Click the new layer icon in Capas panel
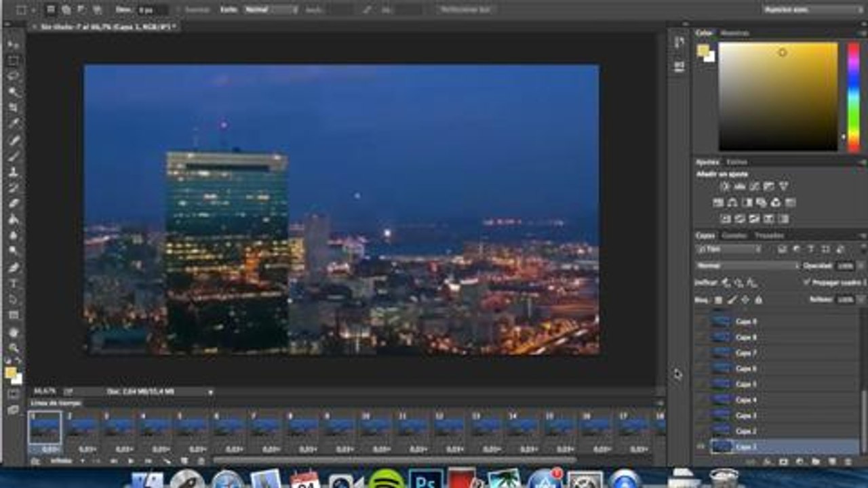868x488 pixels. tap(831, 462)
